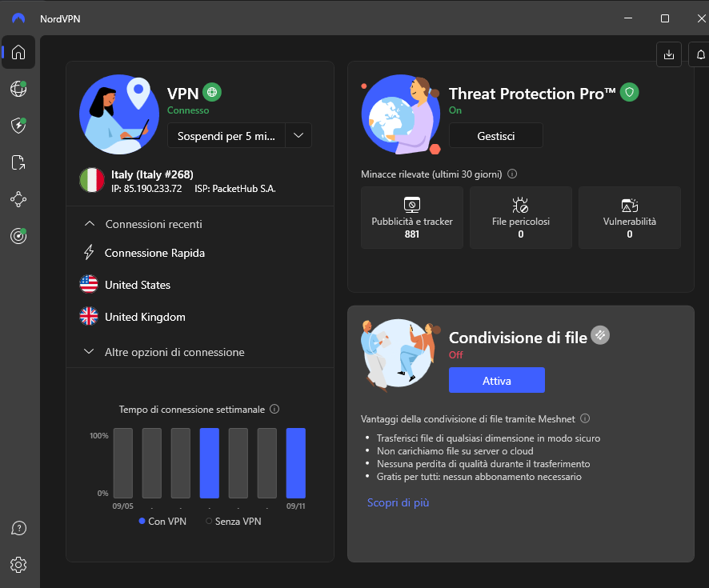Screen dimensions: 709x588
Task: Open NordVPN settings via gear icon
Action: tap(18, 565)
